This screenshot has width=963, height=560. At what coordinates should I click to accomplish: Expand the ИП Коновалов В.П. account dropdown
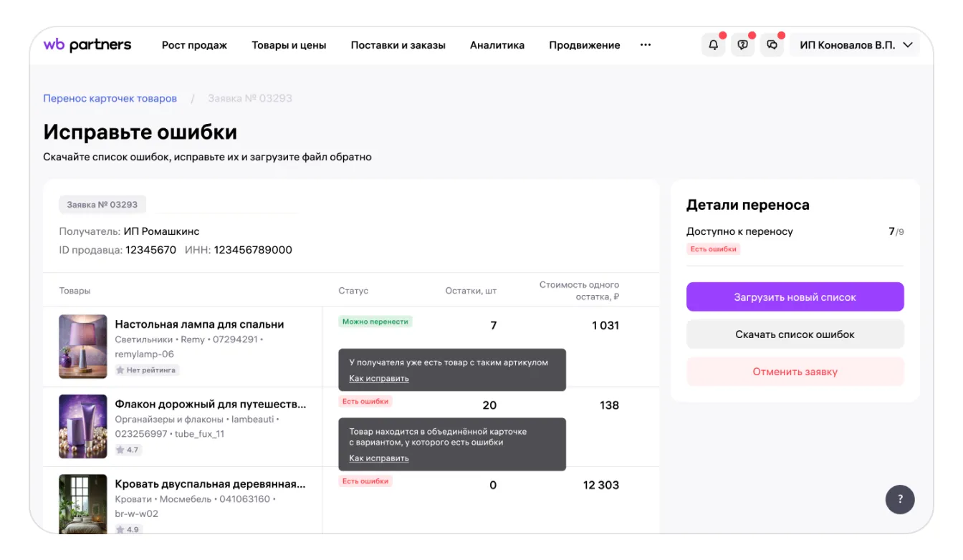point(856,45)
